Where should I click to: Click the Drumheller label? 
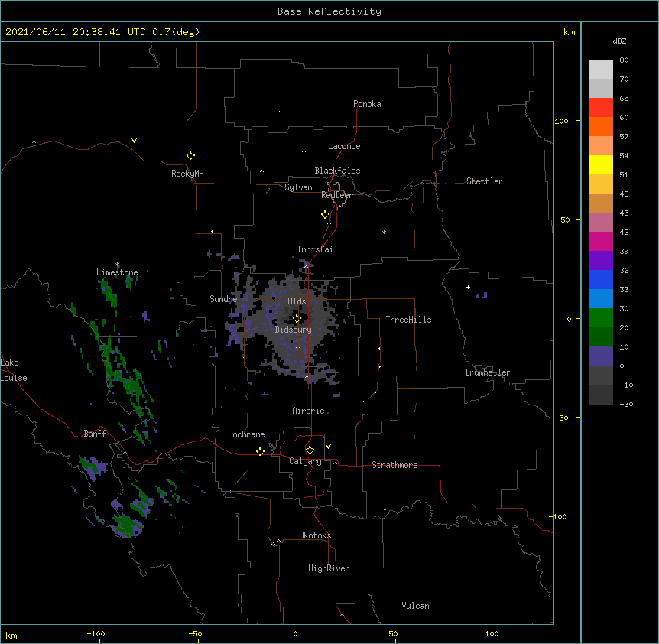pyautogui.click(x=488, y=372)
